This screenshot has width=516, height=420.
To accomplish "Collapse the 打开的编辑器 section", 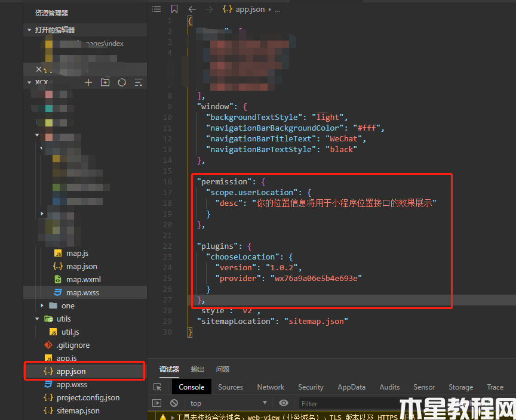I will 29,30.
